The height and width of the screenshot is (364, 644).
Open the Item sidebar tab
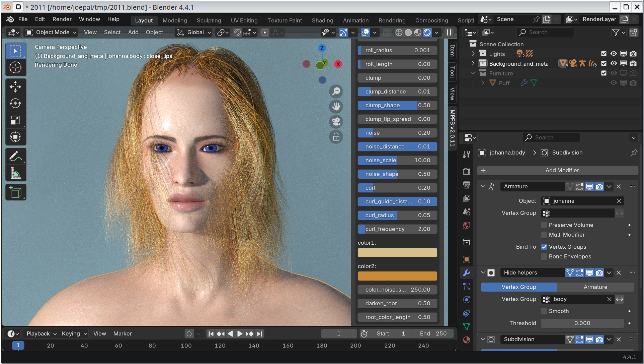pos(452,50)
